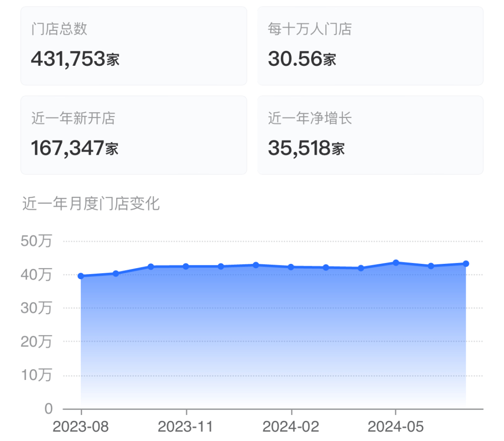
Task: Pick the peak data point above 2024-05
Action: click(396, 262)
